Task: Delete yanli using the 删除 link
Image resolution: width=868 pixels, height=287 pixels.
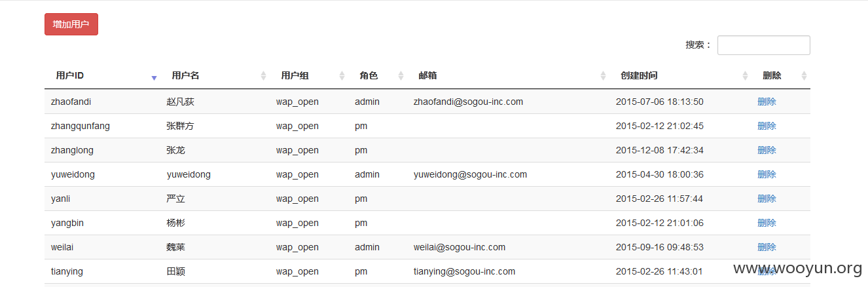Action: (767, 199)
